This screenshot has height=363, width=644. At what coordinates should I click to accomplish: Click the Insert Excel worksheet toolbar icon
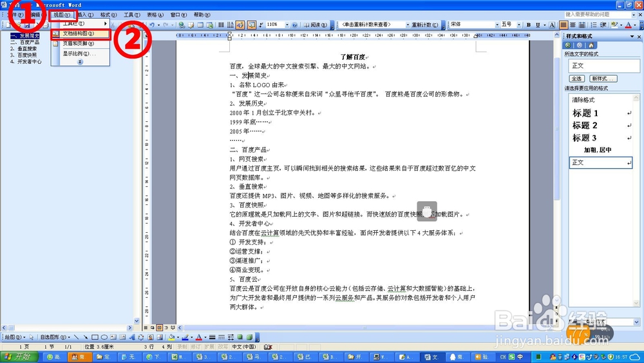[210, 25]
